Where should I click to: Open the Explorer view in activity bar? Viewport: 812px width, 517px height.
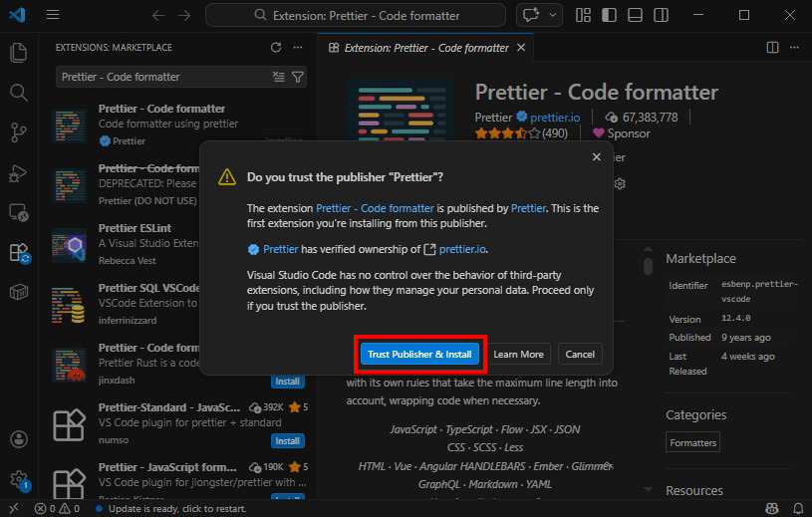click(18, 53)
